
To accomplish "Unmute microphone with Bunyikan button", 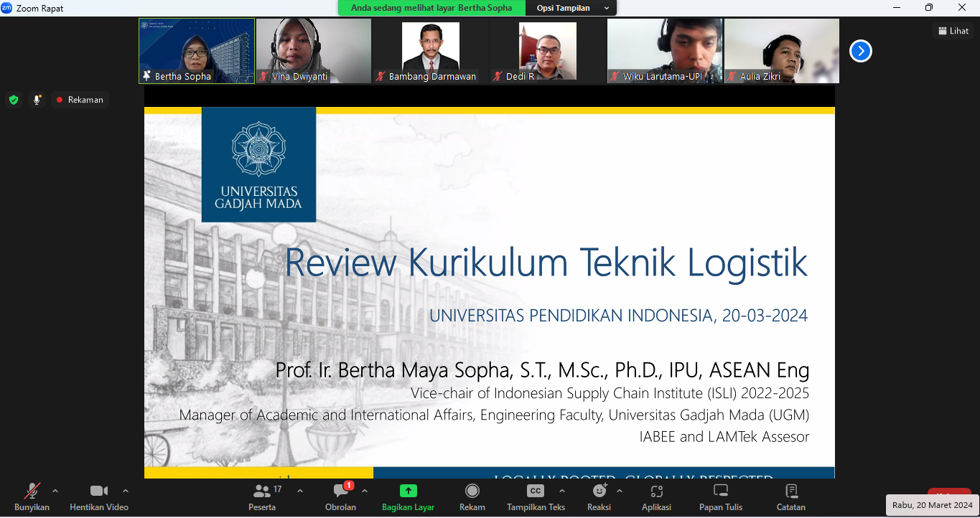I will click(x=32, y=497).
